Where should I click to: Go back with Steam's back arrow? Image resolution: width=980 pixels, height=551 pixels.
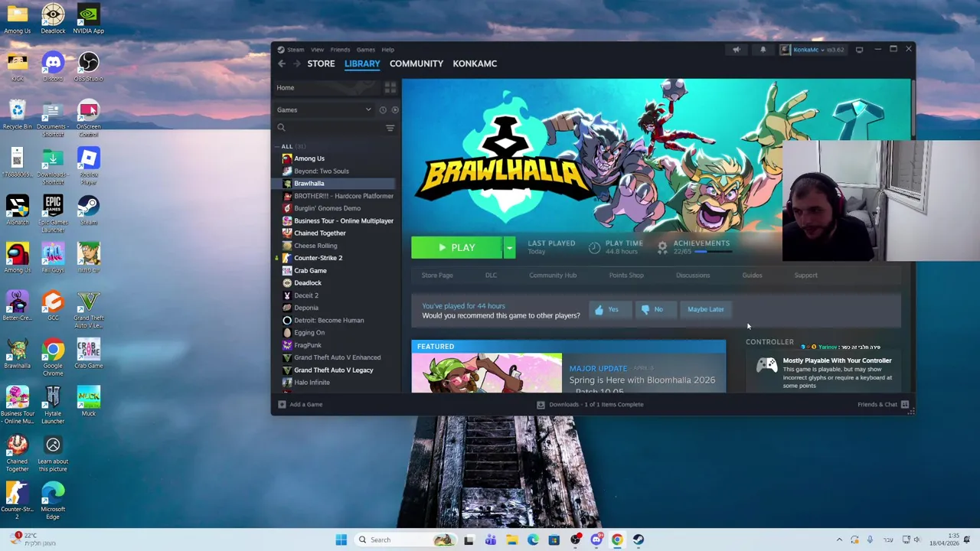282,64
